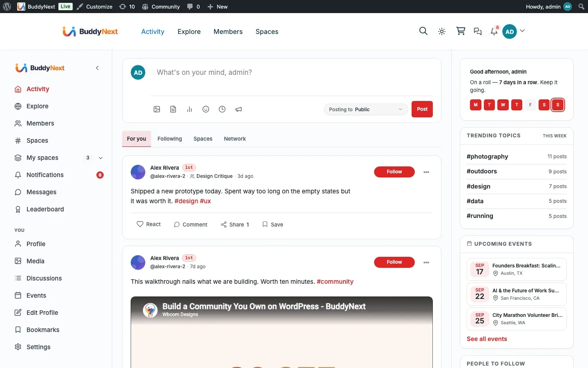Open the New menu in admin bar
Image resolution: width=588 pixels, height=368 pixels.
point(217,7)
